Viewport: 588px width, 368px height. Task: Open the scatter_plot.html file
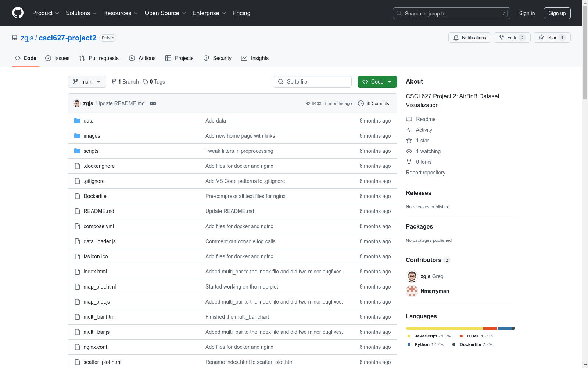point(103,362)
